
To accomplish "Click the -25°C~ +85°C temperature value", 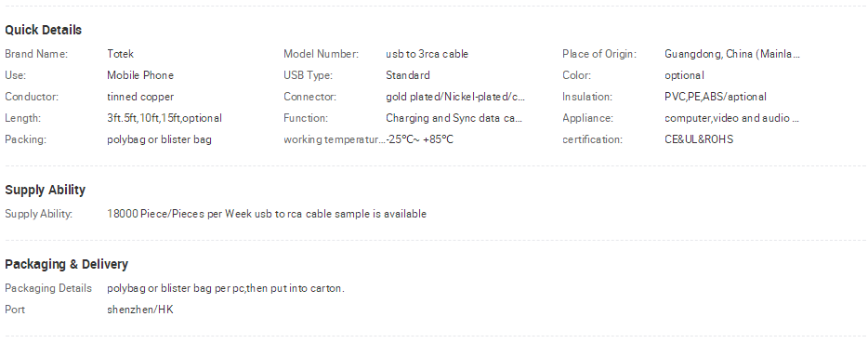I will point(420,139).
